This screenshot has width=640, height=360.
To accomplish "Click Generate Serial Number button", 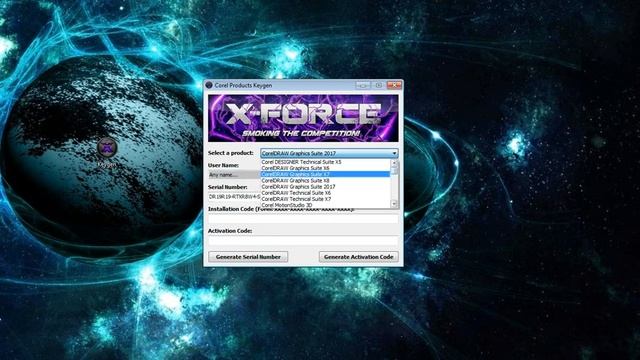I will coord(248,257).
